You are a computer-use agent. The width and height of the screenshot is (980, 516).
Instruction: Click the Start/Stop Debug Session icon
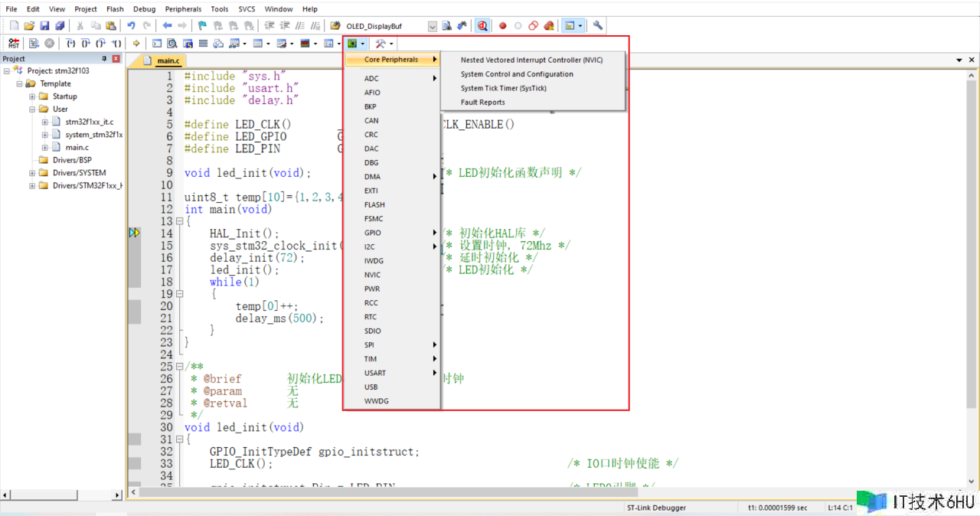point(482,26)
